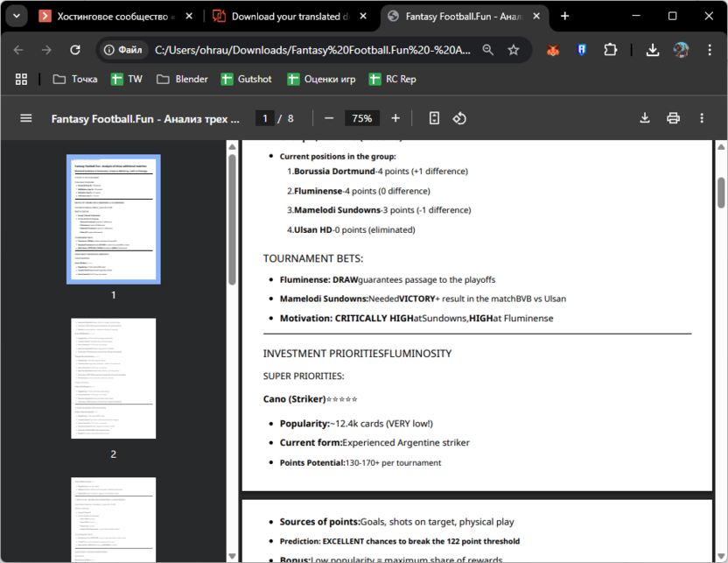
Task: Open the RC Rep bookmark
Action: 392,79
